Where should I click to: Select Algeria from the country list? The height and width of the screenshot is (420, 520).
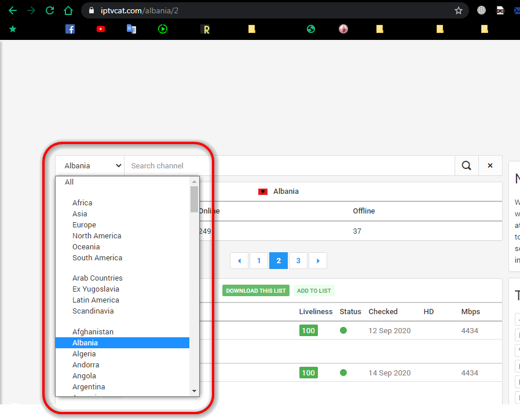pyautogui.click(x=84, y=354)
